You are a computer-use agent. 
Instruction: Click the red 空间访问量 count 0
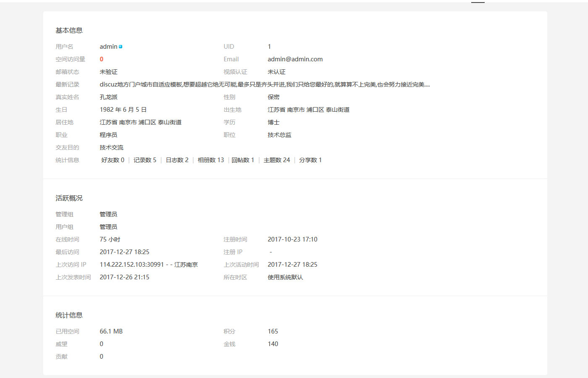(x=101, y=59)
